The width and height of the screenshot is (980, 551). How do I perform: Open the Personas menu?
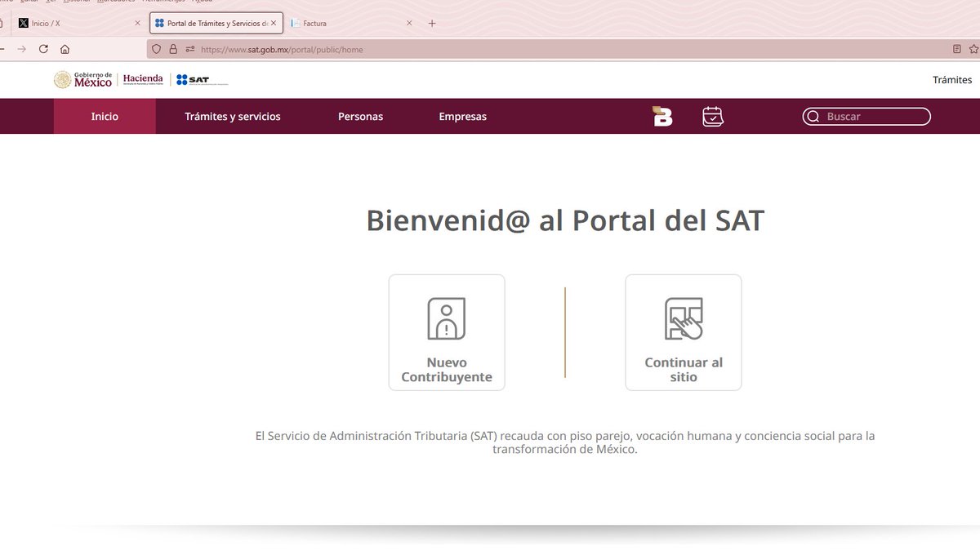[x=360, y=117]
